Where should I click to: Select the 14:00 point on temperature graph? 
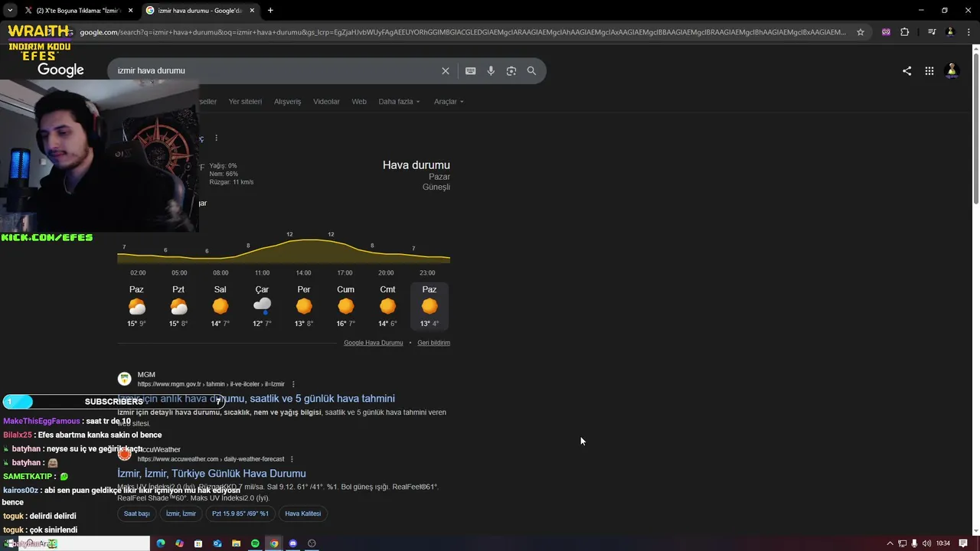303,272
